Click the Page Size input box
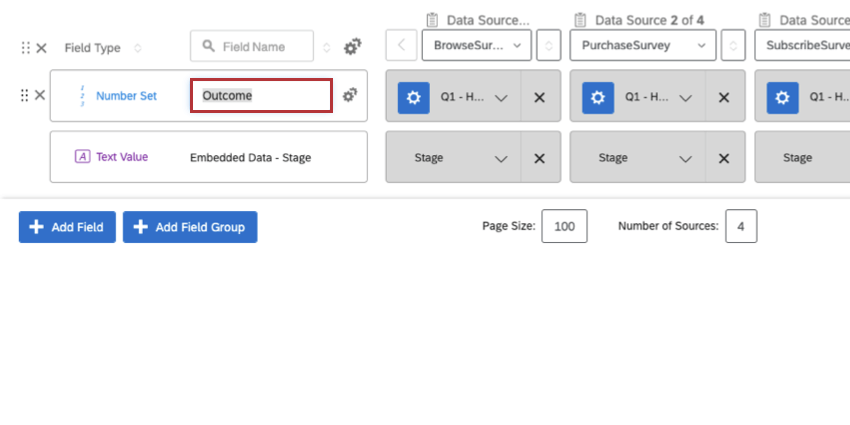 (x=564, y=227)
